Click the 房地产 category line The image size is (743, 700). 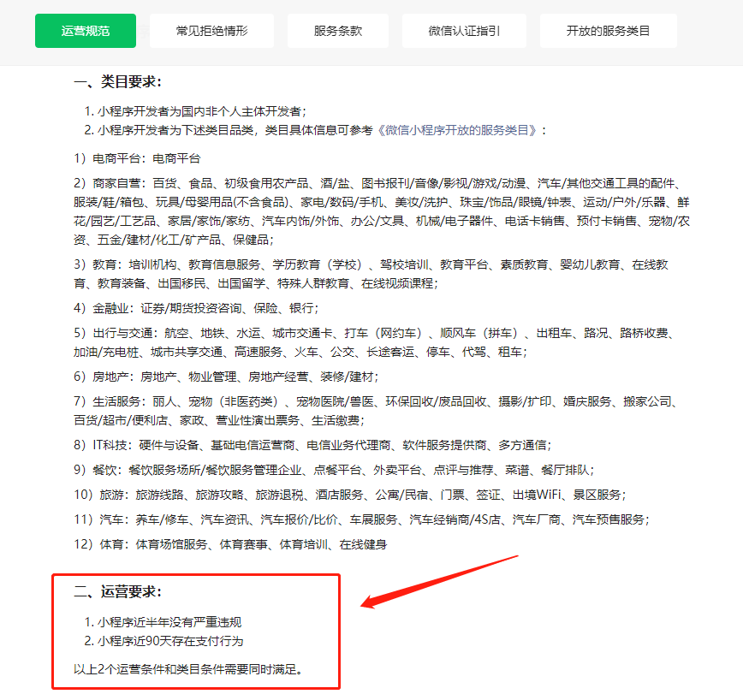tap(226, 377)
